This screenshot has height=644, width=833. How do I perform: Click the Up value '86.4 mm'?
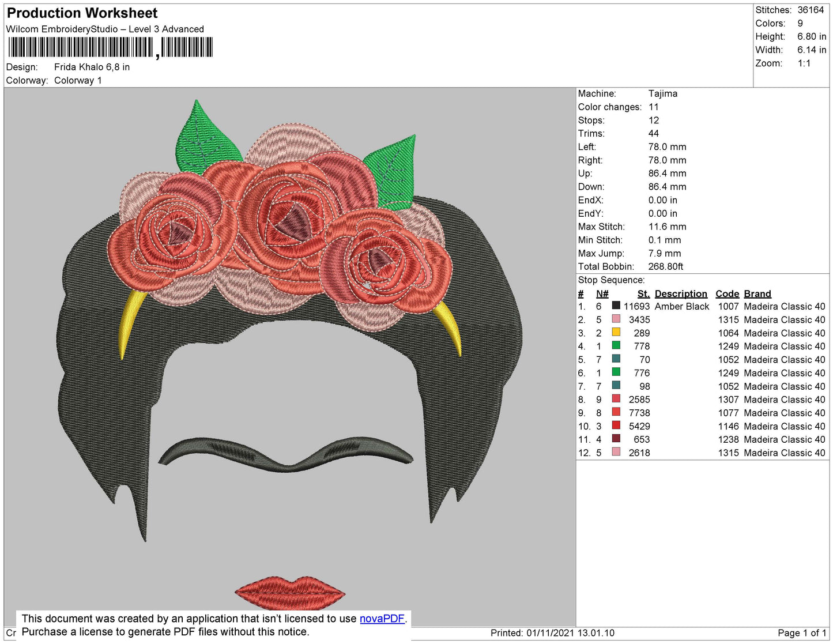tap(668, 173)
